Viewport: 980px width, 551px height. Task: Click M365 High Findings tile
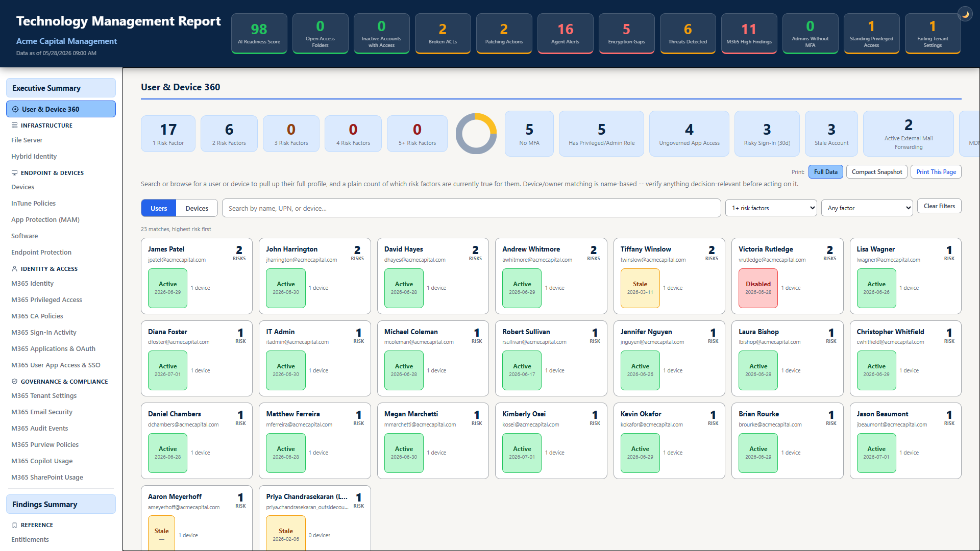pos(749,33)
